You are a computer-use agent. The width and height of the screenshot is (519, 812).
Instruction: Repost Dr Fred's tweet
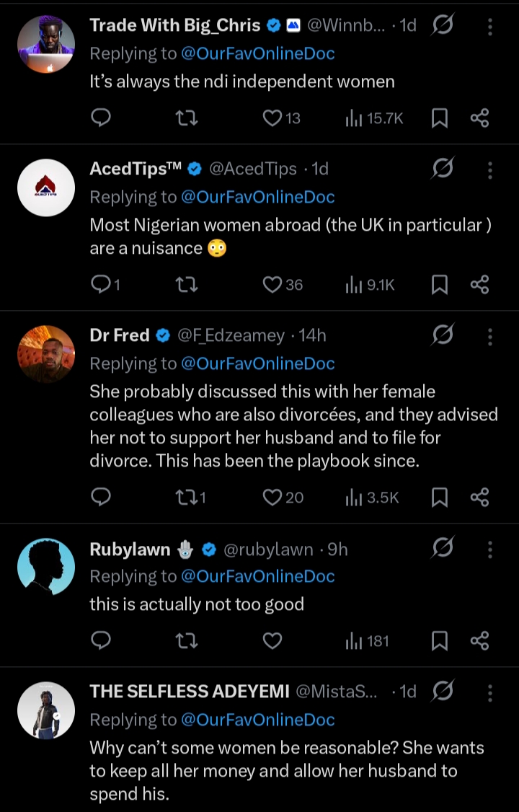click(187, 497)
